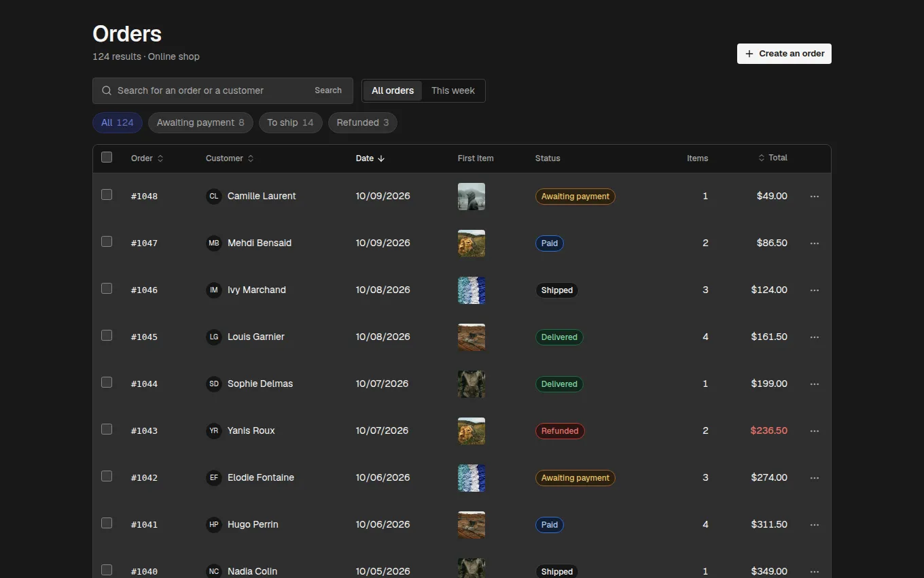924x578 pixels.
Task: Click the plus icon on Create an order
Action: point(749,54)
